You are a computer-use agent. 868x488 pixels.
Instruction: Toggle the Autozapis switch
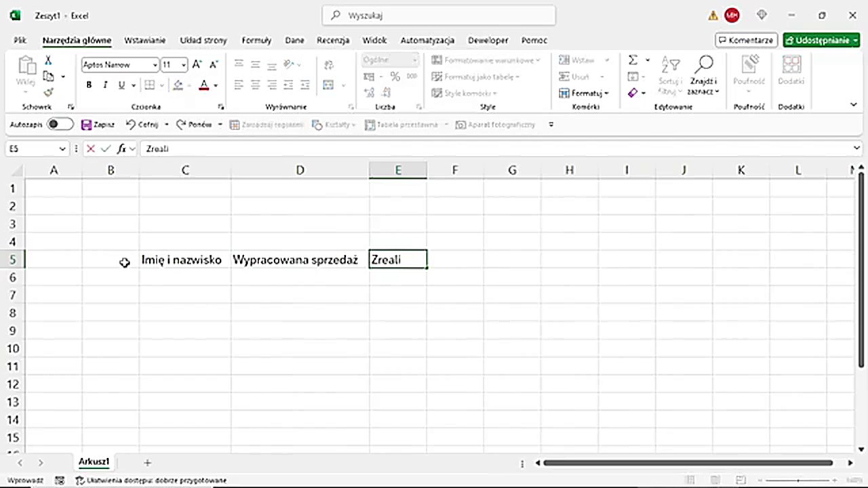(x=60, y=125)
